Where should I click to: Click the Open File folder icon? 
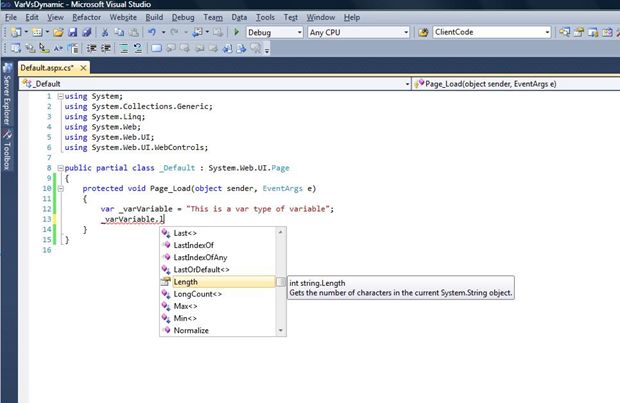click(x=59, y=33)
